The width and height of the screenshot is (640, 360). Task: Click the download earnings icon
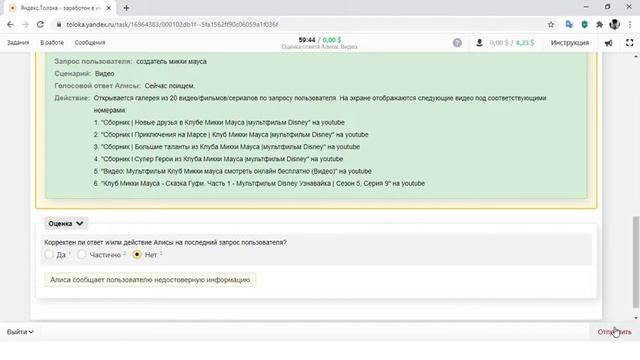pyautogui.click(x=479, y=42)
